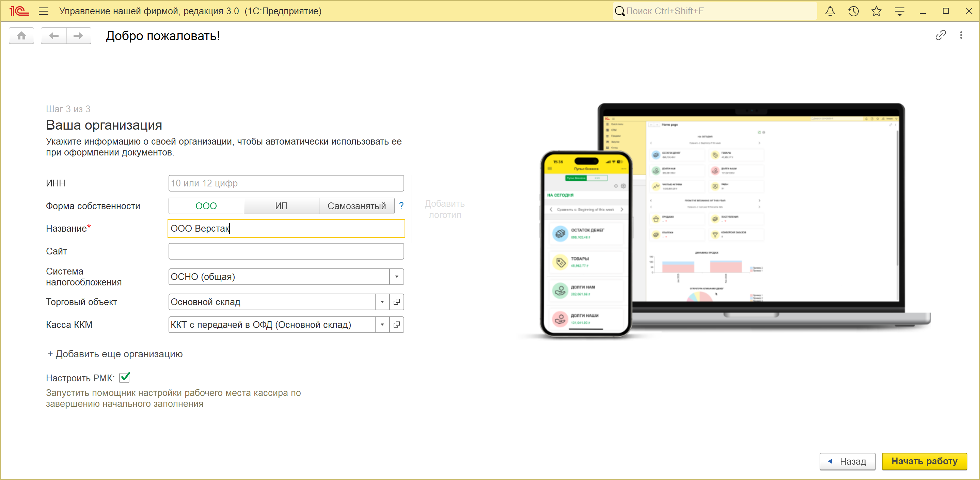Click the search magnifier icon
This screenshot has height=480, width=980.
tap(620, 12)
